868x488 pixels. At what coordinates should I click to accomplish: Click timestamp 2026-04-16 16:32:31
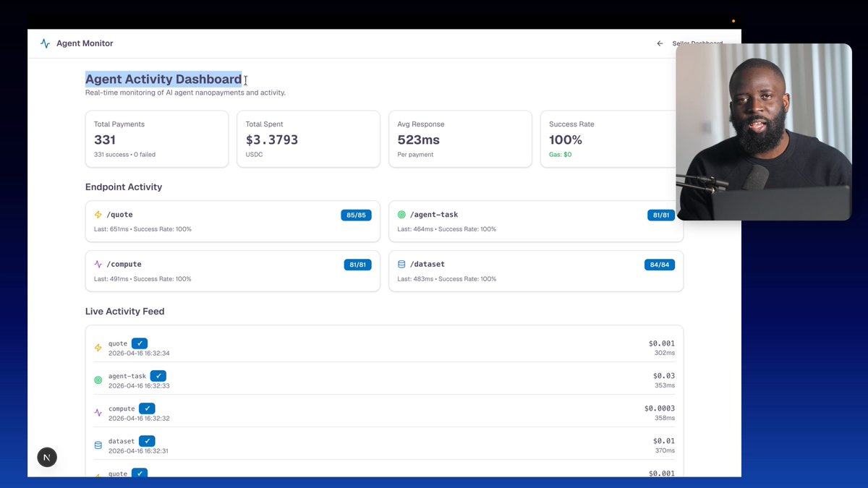coord(139,451)
